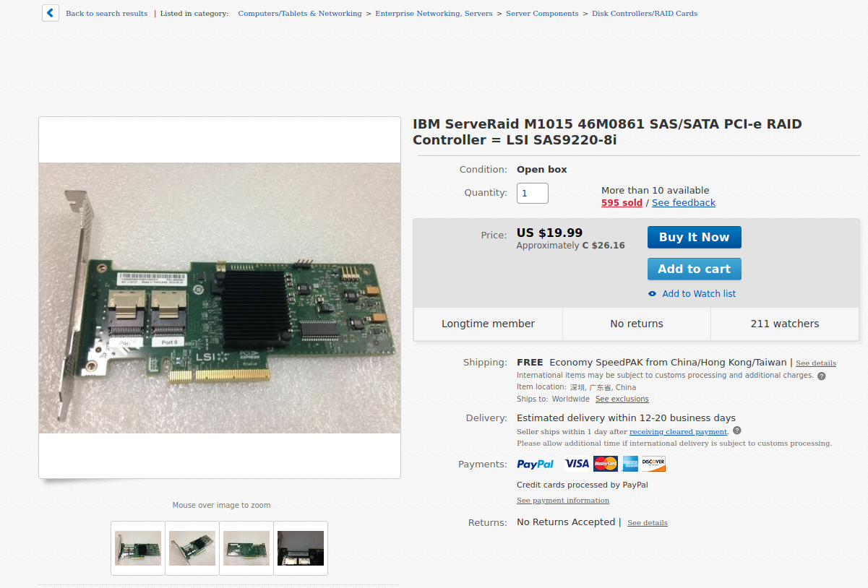The height and width of the screenshot is (588, 868).
Task: Click the PayPal logo icon
Action: tap(536, 464)
